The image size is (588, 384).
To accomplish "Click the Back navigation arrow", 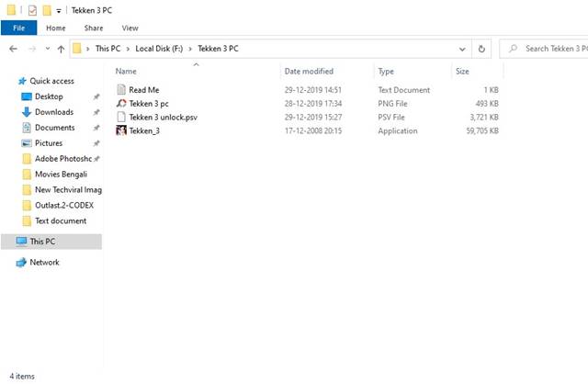I will (14, 49).
